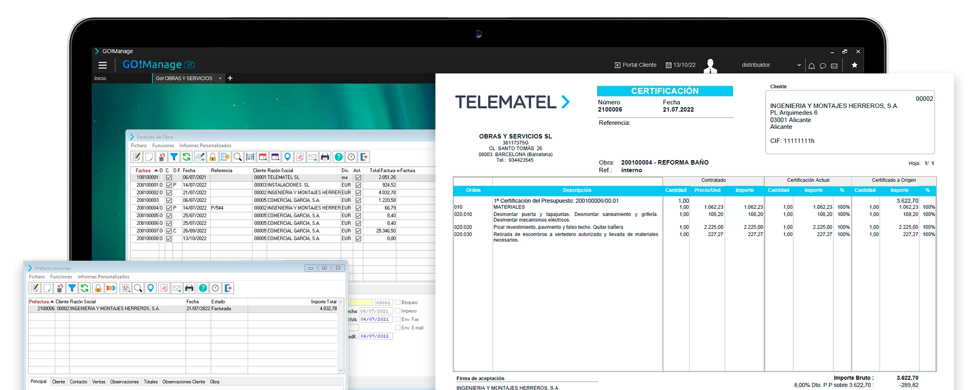Select invoice row 208100004 with reference P/544
The height and width of the screenshot is (390, 980).
click(283, 208)
